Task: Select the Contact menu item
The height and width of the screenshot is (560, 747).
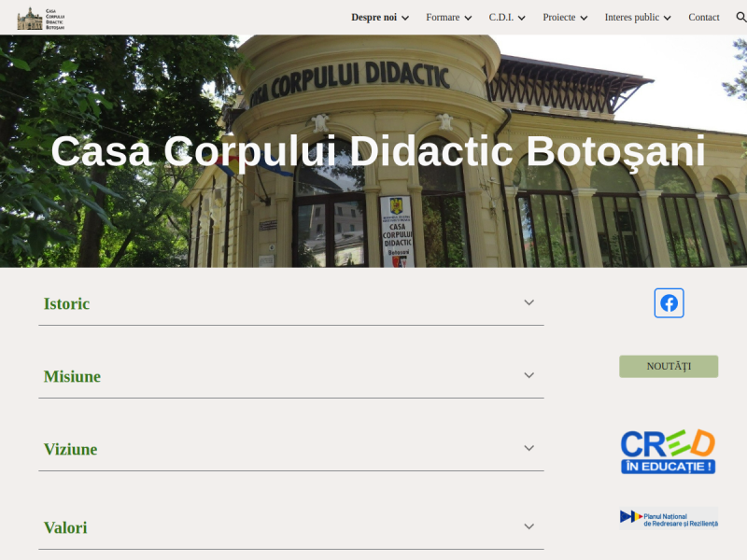Action: [x=703, y=17]
